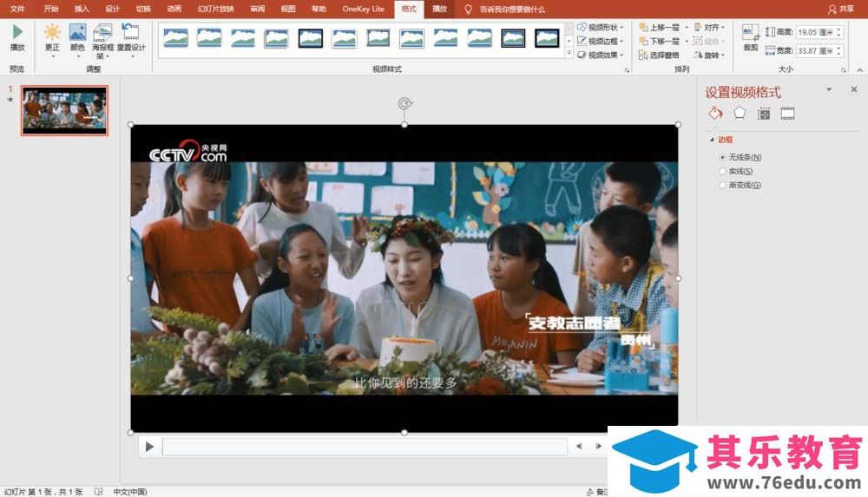Screen dimensions: 868x497
Task: Open the 大小 size dialog launcher
Action: click(x=843, y=69)
